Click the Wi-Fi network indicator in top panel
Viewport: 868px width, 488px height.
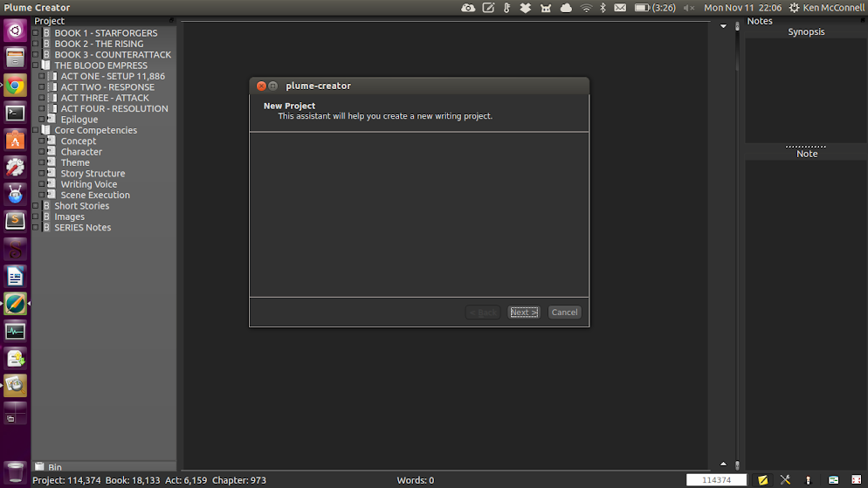(586, 8)
